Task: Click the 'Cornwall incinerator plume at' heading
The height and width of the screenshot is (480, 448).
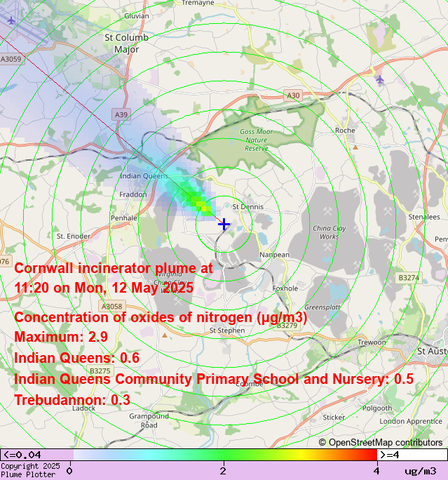Action: click(x=114, y=269)
